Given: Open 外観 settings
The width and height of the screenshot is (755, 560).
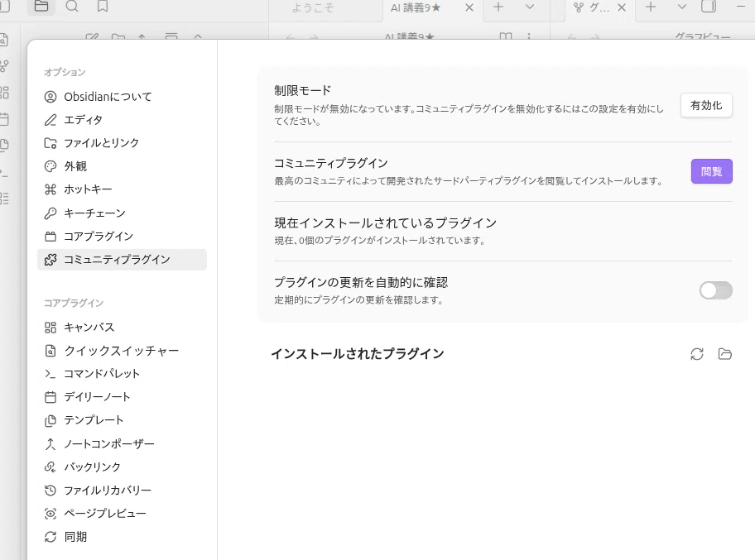Looking at the screenshot, I should 122,166.
